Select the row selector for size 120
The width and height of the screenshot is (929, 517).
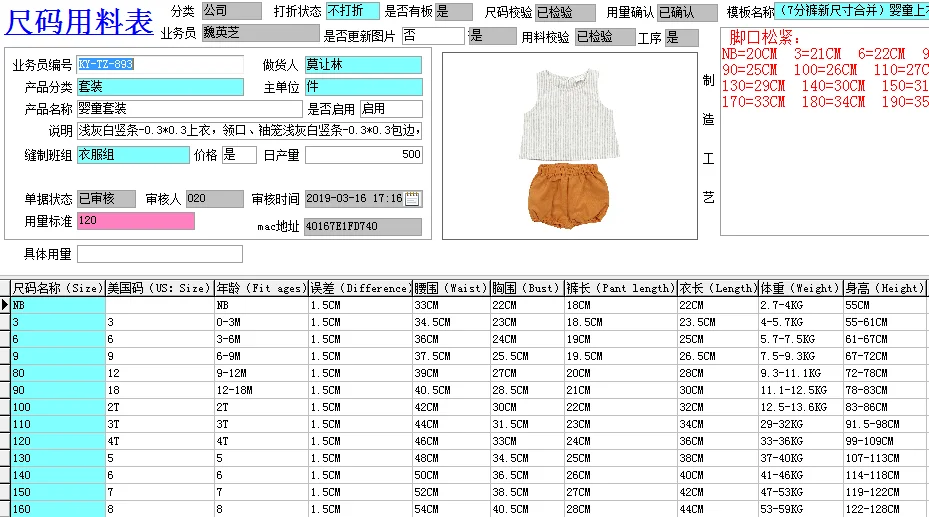click(x=5, y=441)
